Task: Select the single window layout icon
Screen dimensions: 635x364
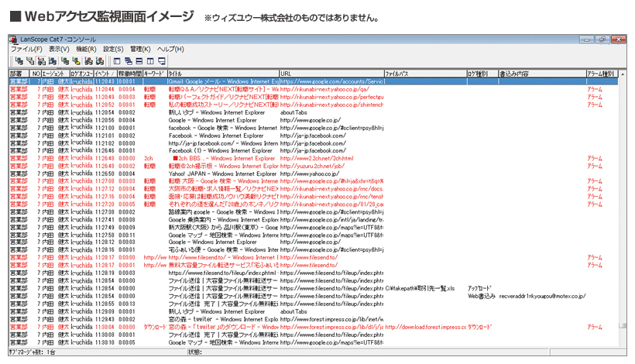Action: click(x=117, y=61)
